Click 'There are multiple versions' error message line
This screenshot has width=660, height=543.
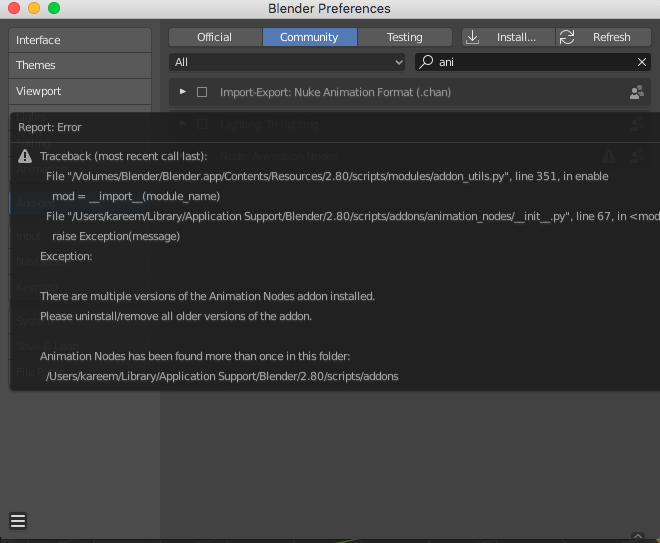pos(208,296)
